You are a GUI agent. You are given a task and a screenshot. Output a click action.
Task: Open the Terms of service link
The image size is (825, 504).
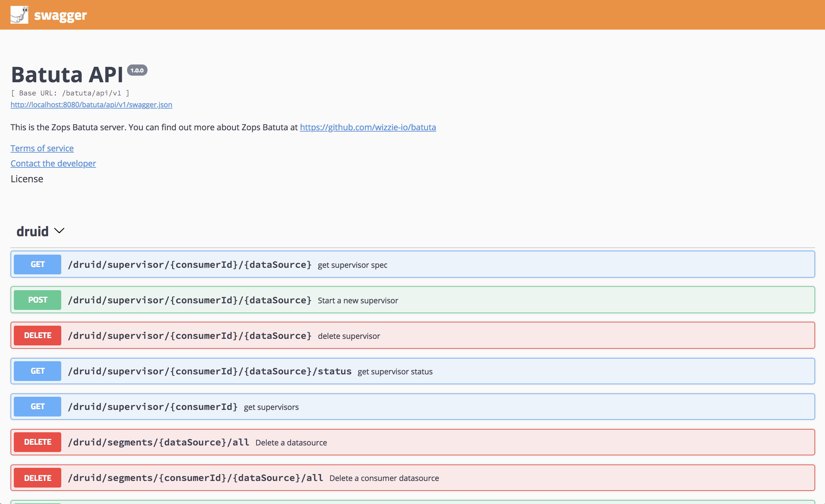pos(42,148)
